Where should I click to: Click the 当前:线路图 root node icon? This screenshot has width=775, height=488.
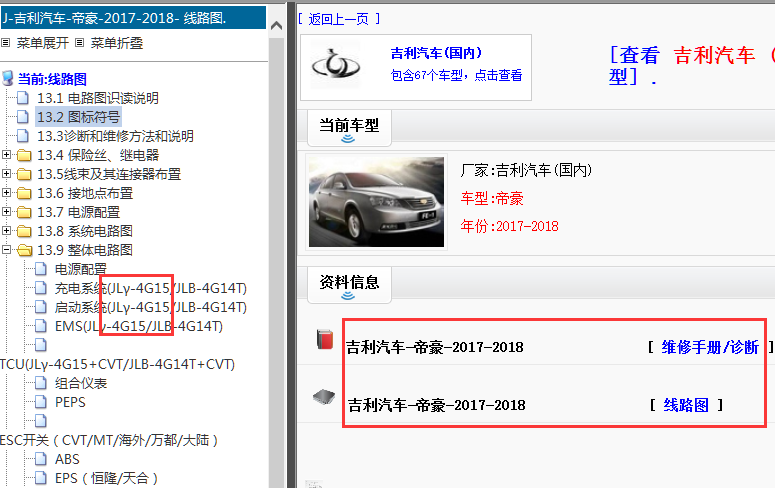(7, 79)
